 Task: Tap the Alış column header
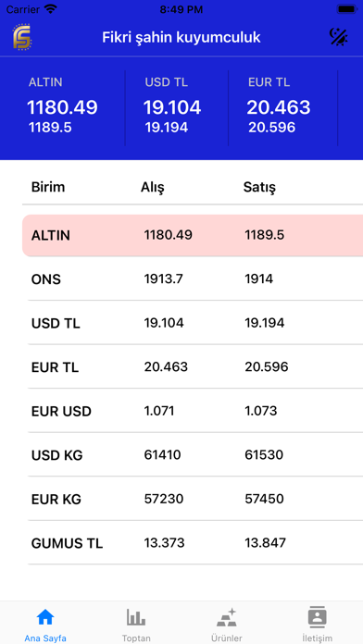click(x=153, y=187)
